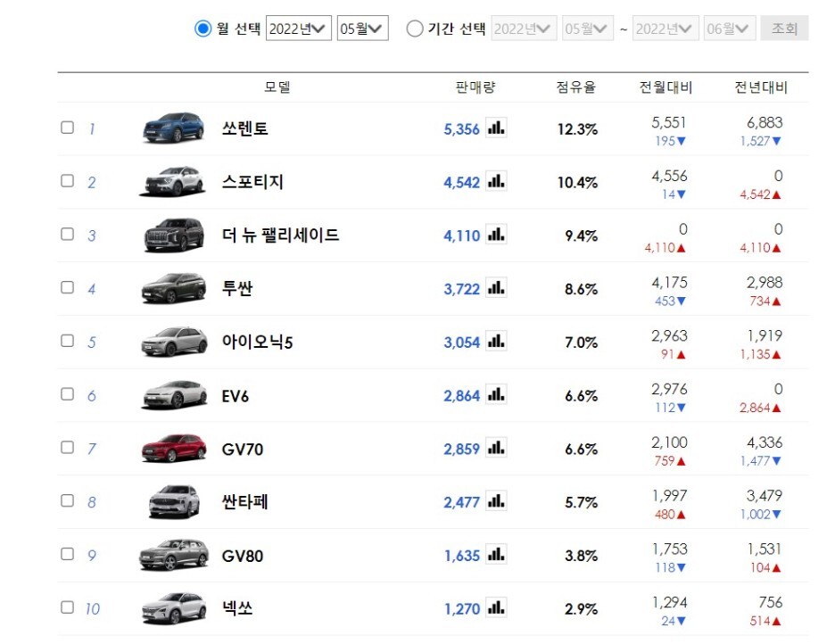
Task: Open sales chart icon for 투싼
Action: coord(496,287)
